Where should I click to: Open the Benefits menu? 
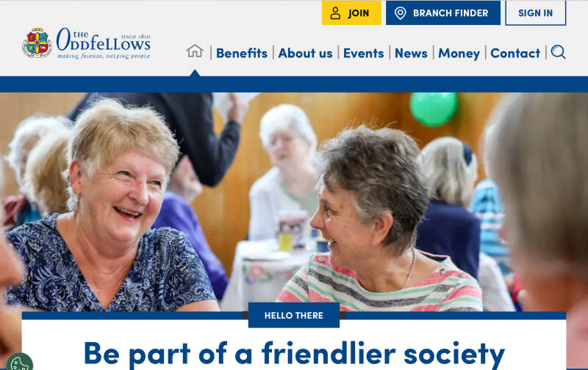(242, 53)
